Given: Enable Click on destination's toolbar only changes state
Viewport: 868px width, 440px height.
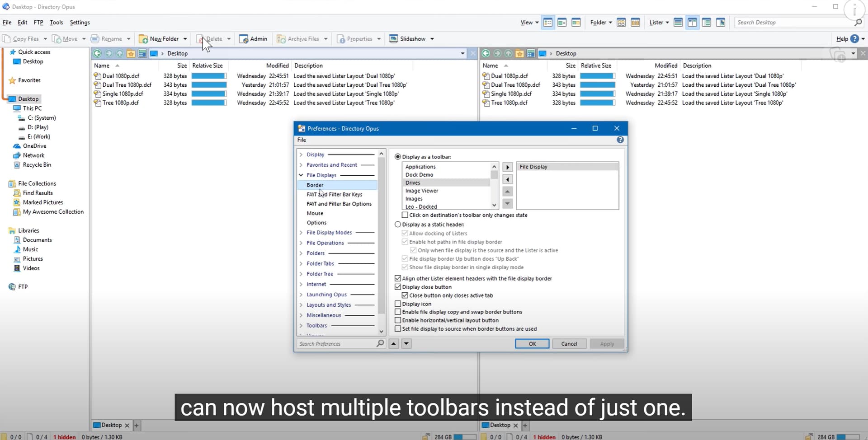Looking at the screenshot, I should pyautogui.click(x=405, y=215).
